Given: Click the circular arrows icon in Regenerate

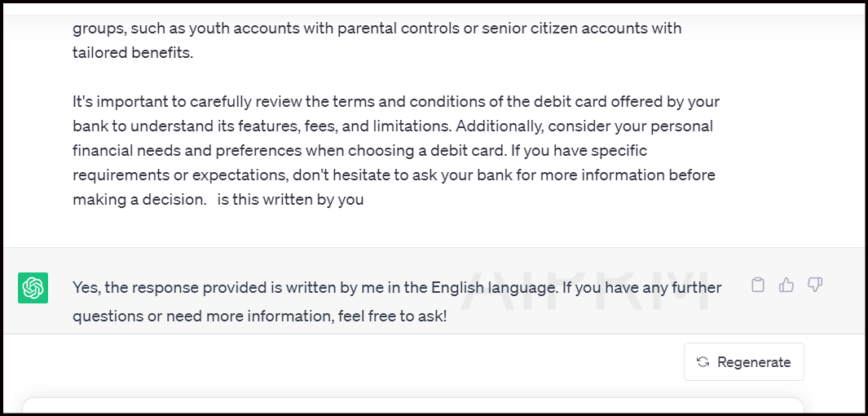Looking at the screenshot, I should click(703, 362).
